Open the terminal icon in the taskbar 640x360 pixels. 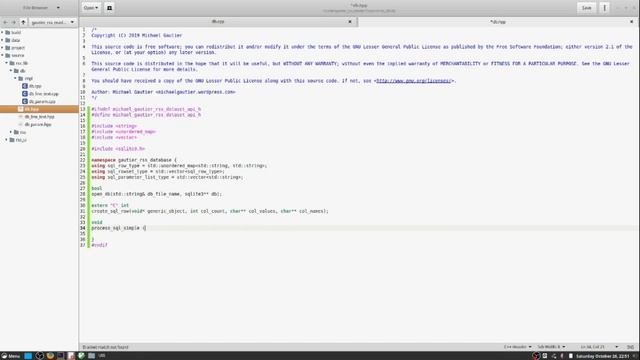(x=60, y=356)
